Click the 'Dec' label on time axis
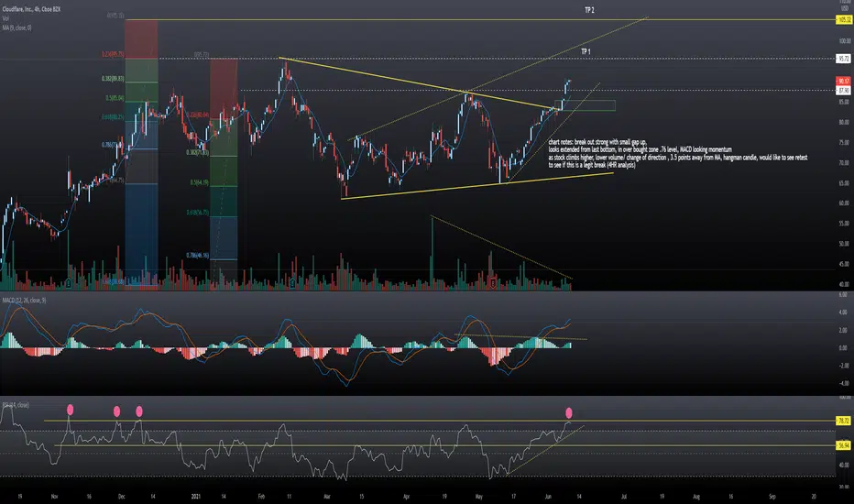The width and height of the screenshot is (854, 504). [x=122, y=497]
